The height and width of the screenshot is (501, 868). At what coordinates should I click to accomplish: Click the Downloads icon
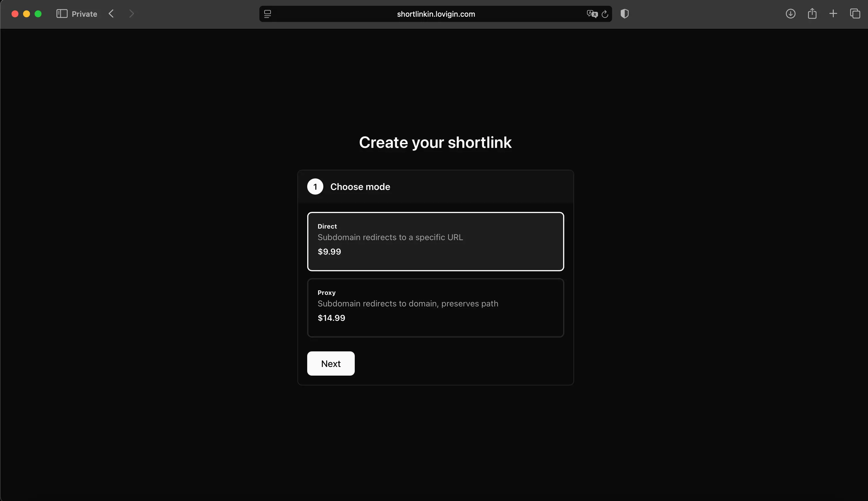click(x=790, y=14)
